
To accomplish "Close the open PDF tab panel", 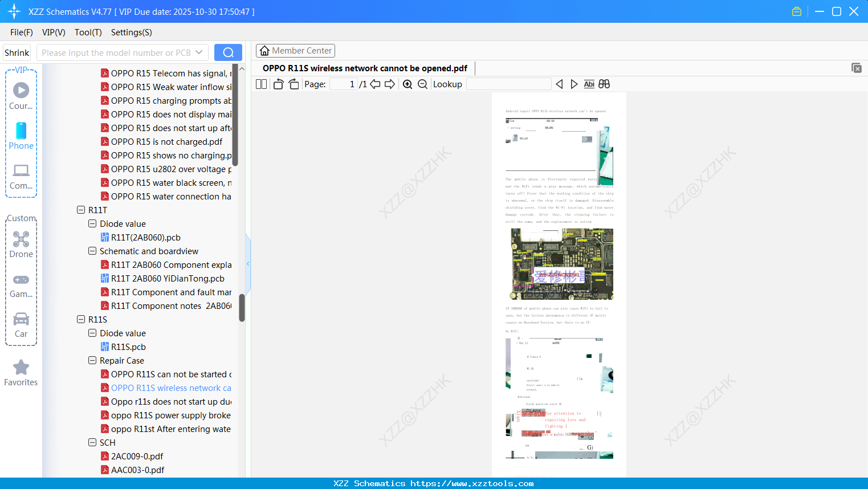I will (x=856, y=68).
